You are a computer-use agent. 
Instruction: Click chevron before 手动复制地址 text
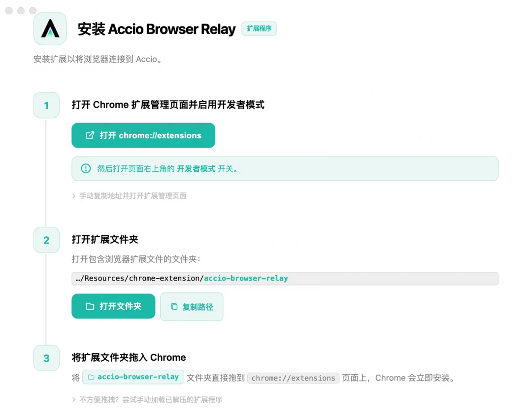(73, 195)
